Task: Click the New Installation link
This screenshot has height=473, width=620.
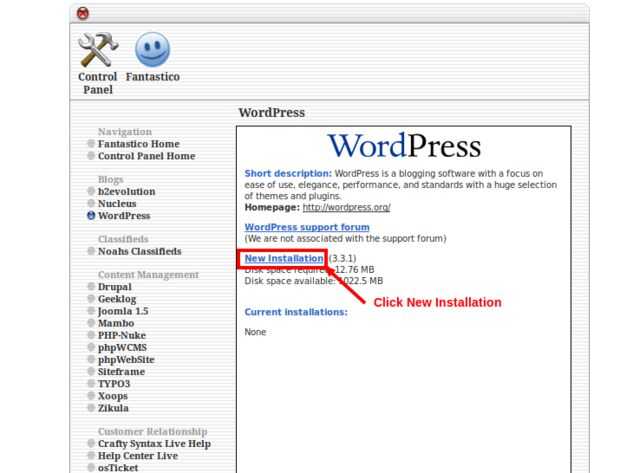Action: pos(284,259)
